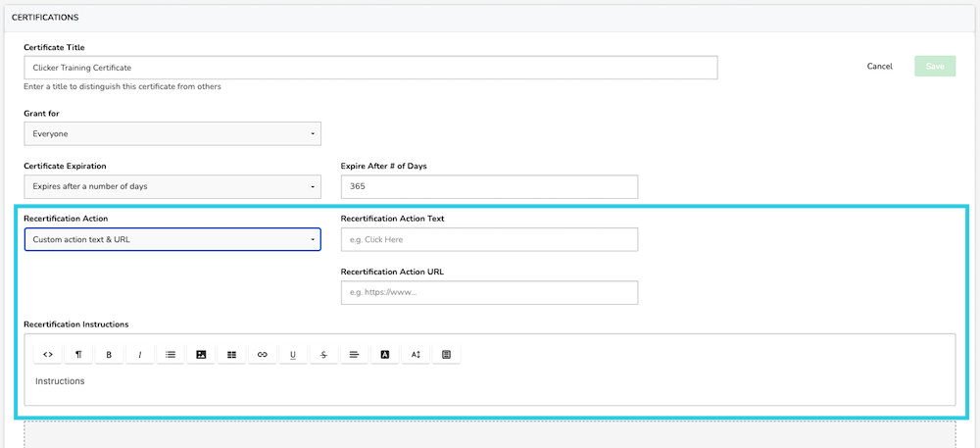This screenshot has width=980, height=448.
Task: Open font size options in editor
Action: coord(416,354)
